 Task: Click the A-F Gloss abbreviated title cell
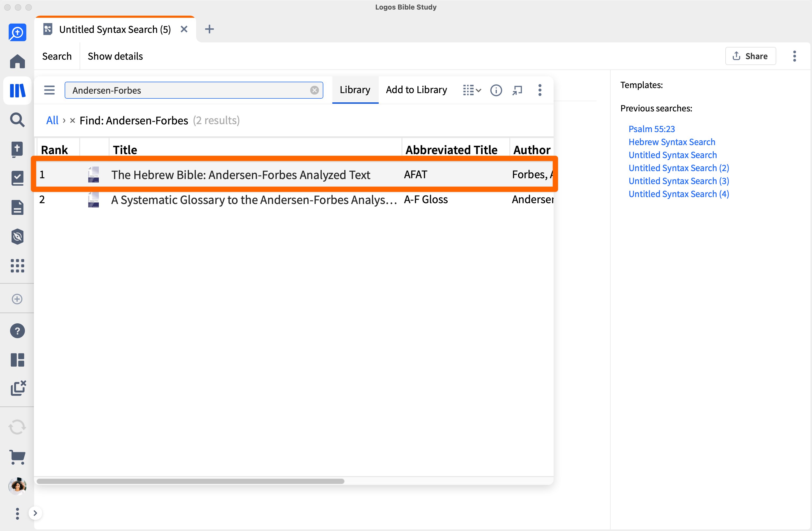(x=426, y=199)
